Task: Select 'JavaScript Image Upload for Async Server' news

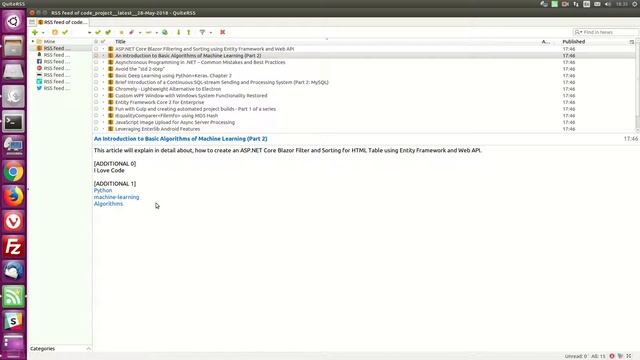Action: click(x=175, y=122)
